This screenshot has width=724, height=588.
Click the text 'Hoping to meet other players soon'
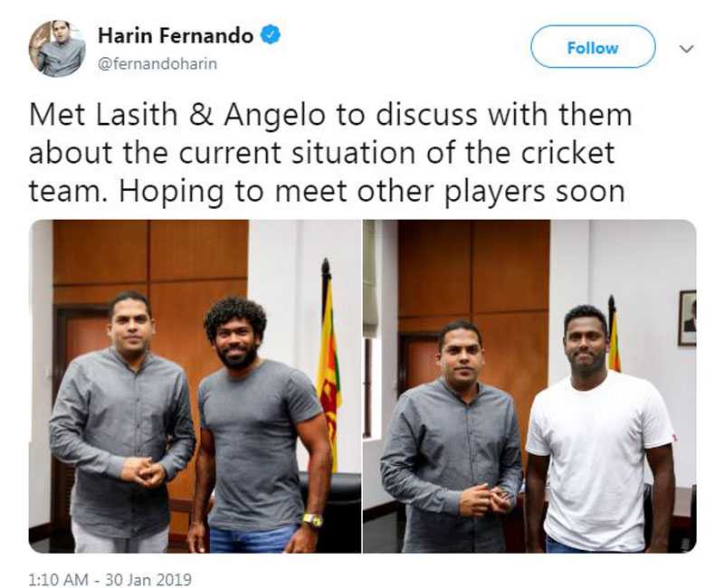[x=372, y=191]
